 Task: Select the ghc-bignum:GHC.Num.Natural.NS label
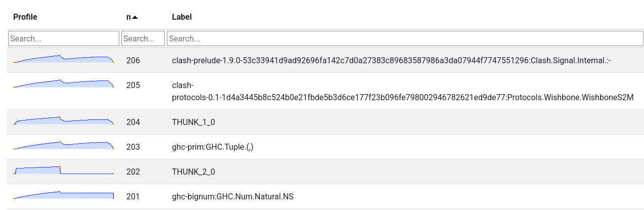[x=233, y=196]
